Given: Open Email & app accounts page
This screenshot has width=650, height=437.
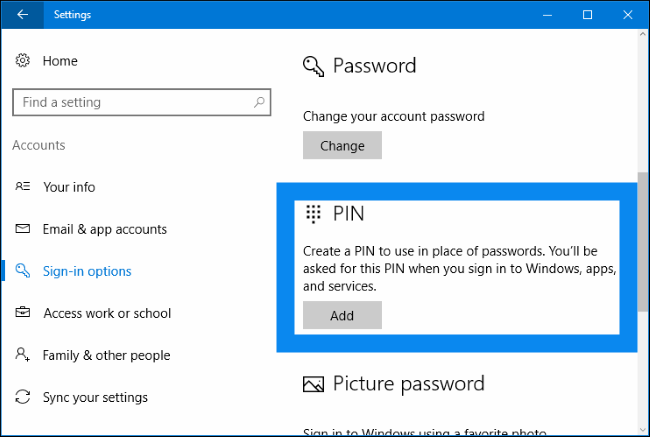Looking at the screenshot, I should click(104, 229).
